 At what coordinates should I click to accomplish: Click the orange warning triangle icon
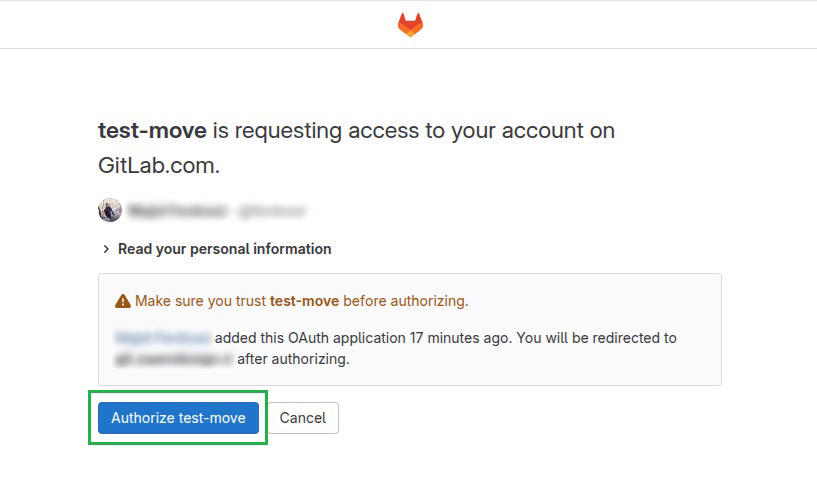pos(123,301)
